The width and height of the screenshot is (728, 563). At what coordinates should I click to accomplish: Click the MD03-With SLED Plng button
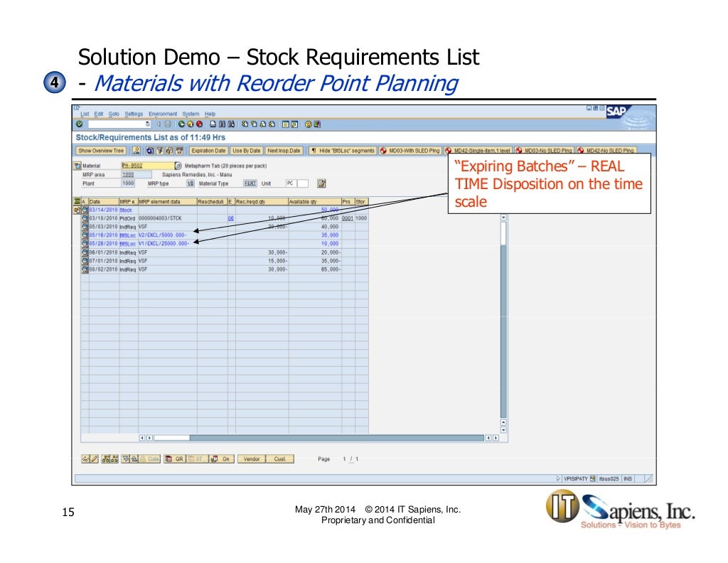coord(409,151)
